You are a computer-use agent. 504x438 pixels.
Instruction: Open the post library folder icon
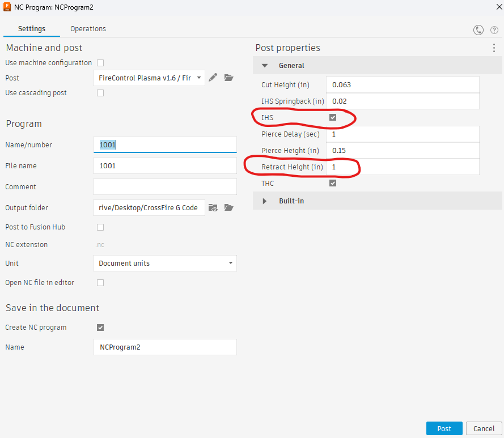pyautogui.click(x=229, y=78)
